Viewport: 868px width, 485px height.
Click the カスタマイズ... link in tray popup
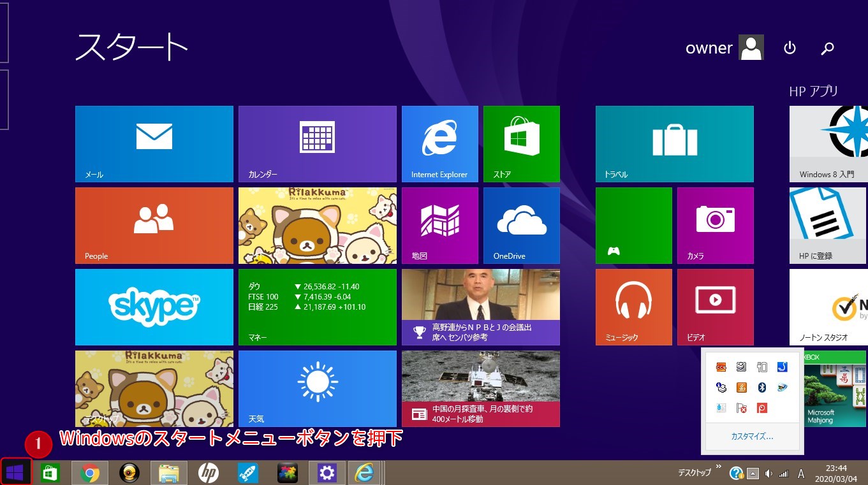tap(752, 437)
